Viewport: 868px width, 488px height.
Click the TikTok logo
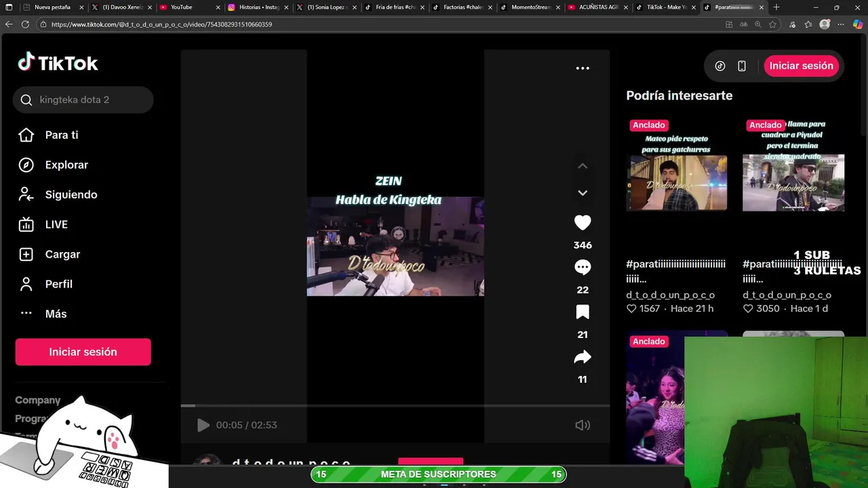point(58,63)
